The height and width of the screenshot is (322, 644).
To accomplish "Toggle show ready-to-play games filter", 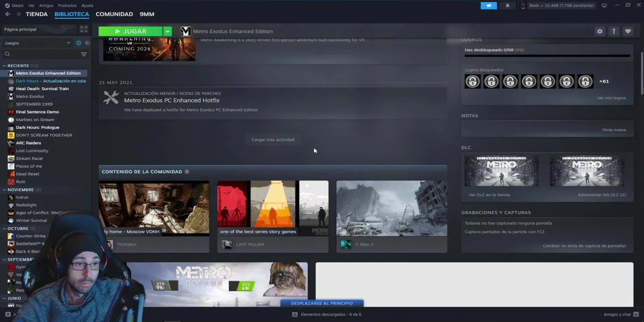I will pyautogui.click(x=87, y=43).
